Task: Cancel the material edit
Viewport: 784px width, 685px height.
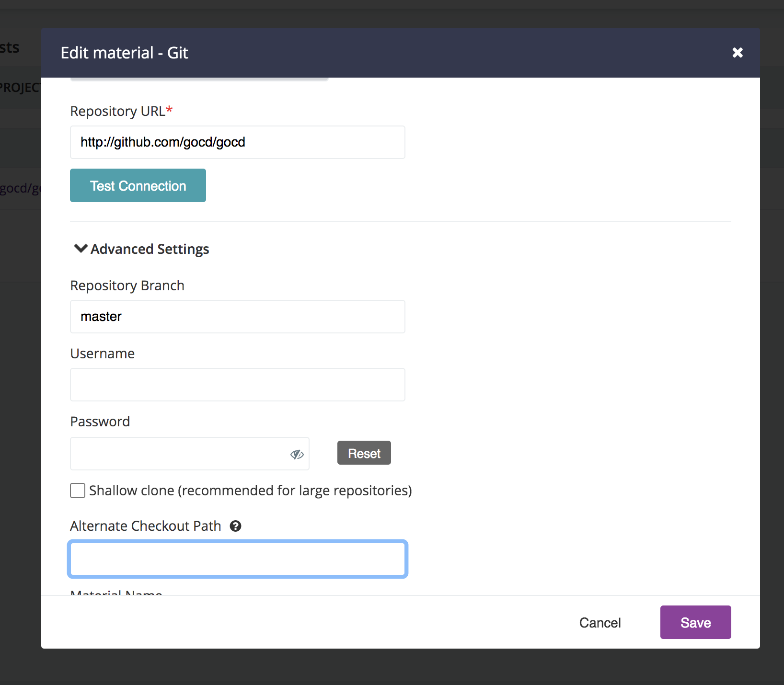Action: pyautogui.click(x=600, y=623)
